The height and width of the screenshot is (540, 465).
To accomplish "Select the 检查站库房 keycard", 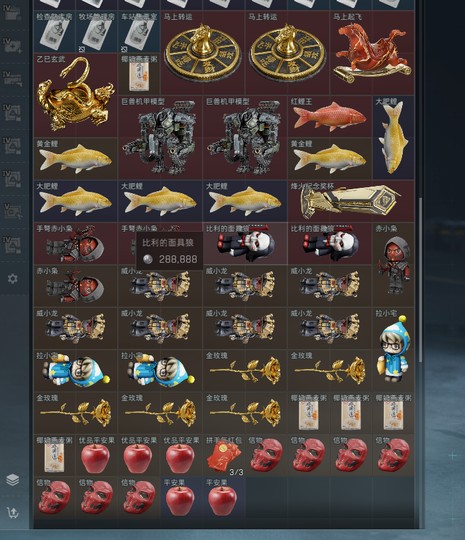I will [54, 32].
